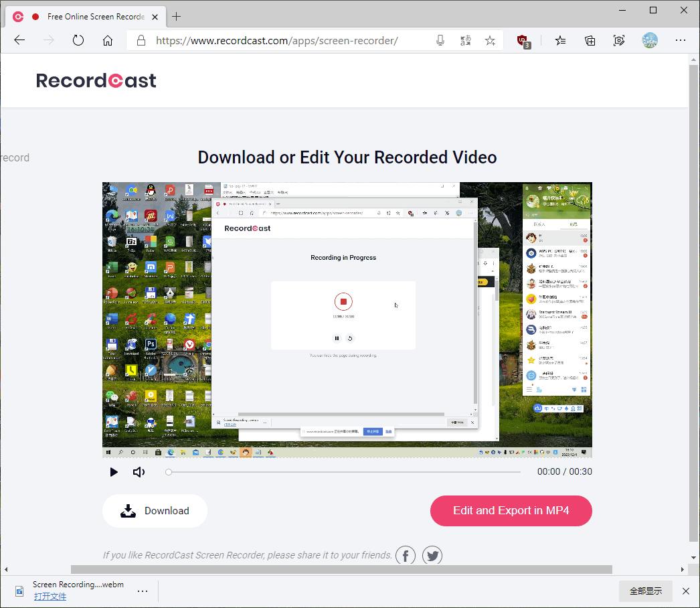
Task: Open the Favorites list icon
Action: 560,41
